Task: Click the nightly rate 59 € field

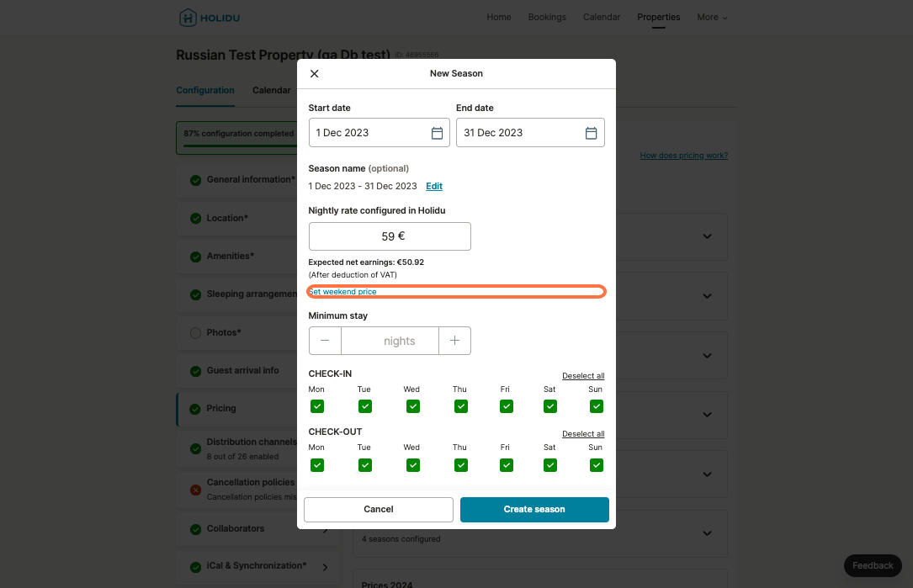Action: (x=390, y=236)
